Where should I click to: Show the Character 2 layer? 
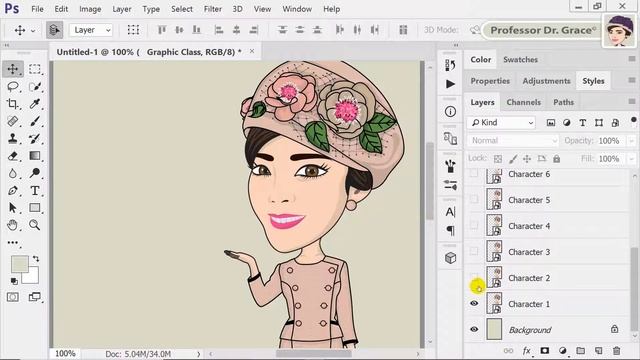click(474, 278)
